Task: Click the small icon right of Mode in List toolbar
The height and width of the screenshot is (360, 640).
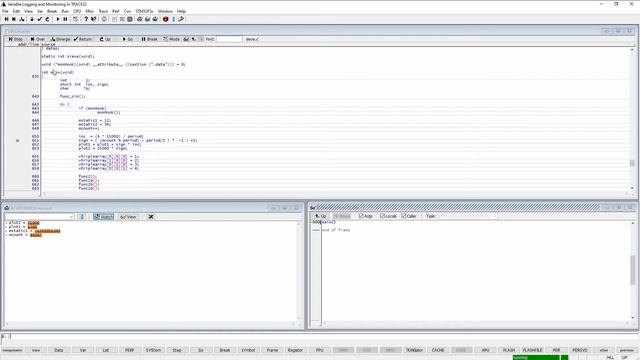Action: coord(186,39)
